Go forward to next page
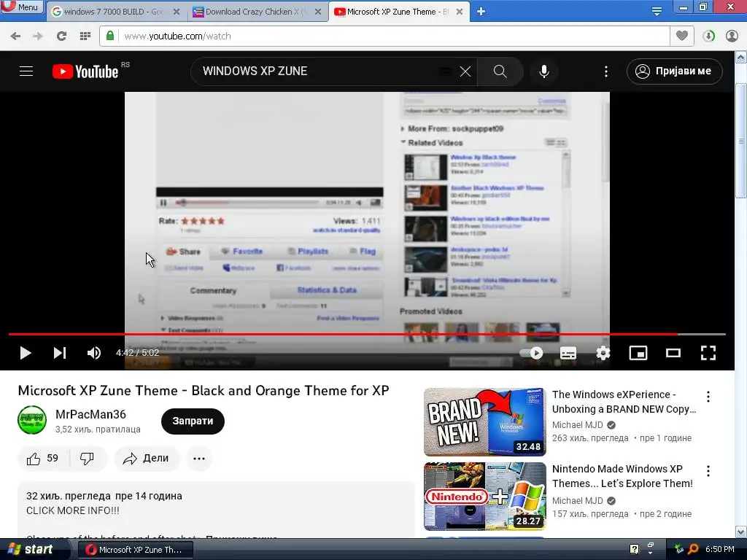This screenshot has height=560, width=747. point(38,36)
